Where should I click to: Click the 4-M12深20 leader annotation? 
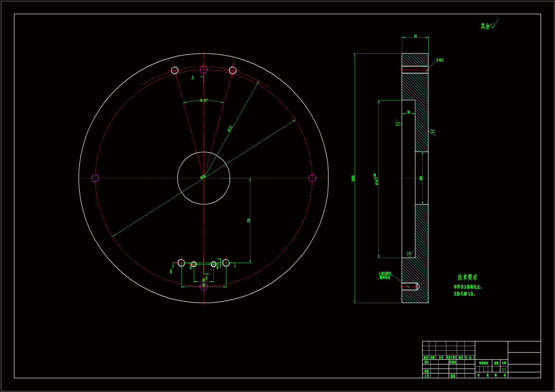(x=385, y=273)
